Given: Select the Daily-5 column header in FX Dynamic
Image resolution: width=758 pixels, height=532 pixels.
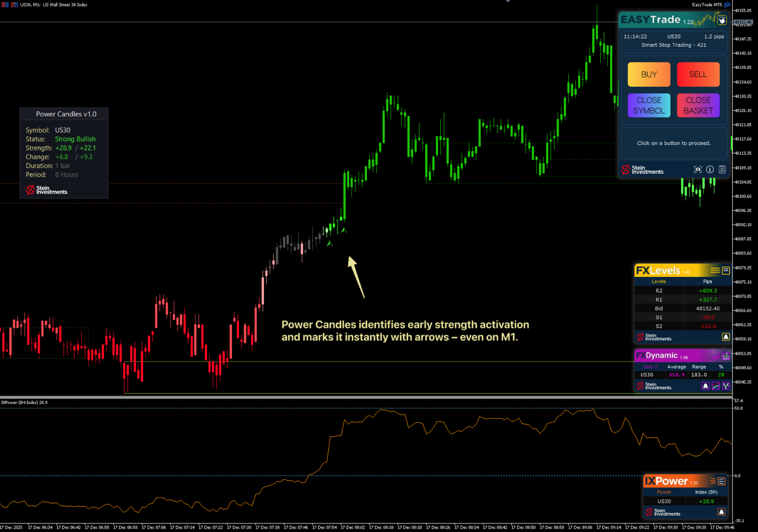Looking at the screenshot, I should [650, 367].
